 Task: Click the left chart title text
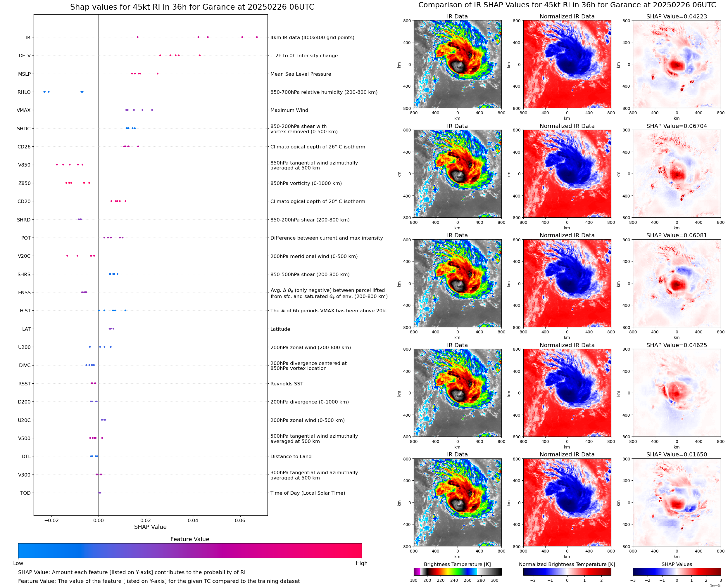[x=192, y=7]
